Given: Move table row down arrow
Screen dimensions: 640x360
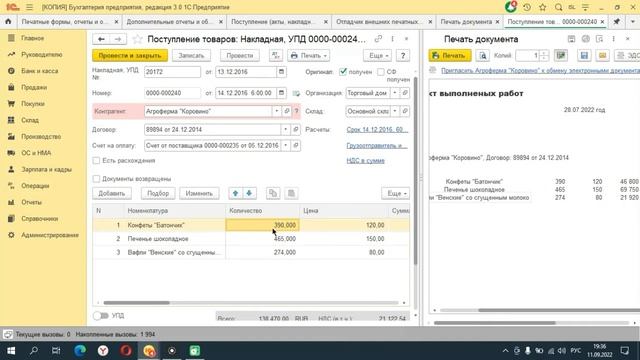Looking at the screenshot, I should [249, 193].
